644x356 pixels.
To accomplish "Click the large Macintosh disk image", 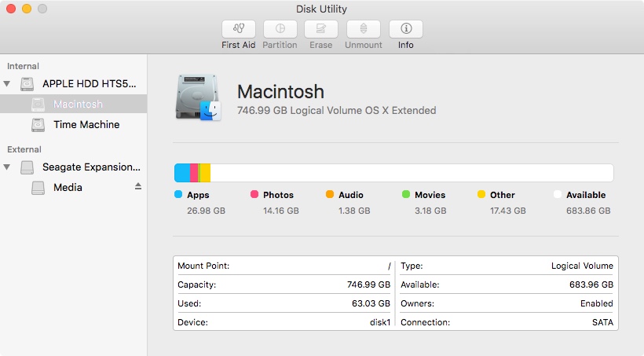I will click(x=199, y=97).
